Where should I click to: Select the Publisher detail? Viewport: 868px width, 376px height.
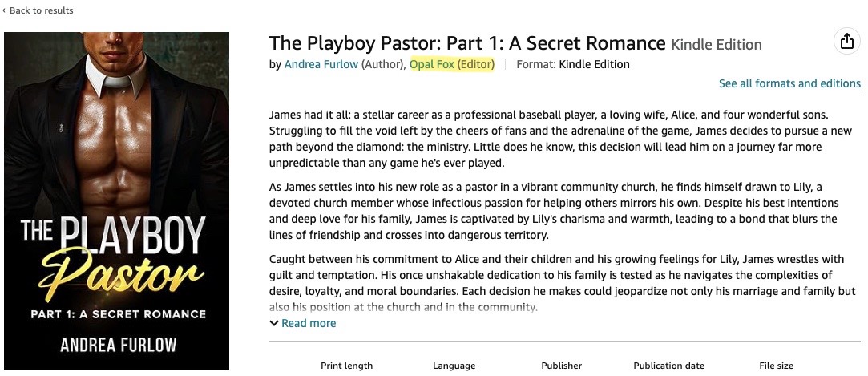point(561,366)
